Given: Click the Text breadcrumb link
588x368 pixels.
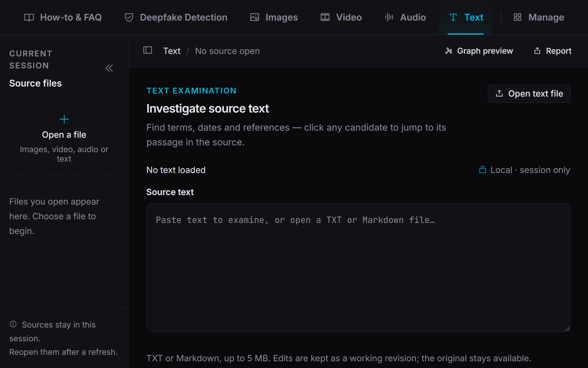Looking at the screenshot, I should pyautogui.click(x=172, y=51).
